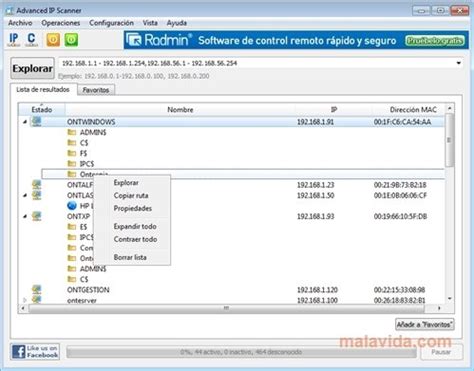Click the scan progress bar
The image size is (474, 371).
click(241, 352)
